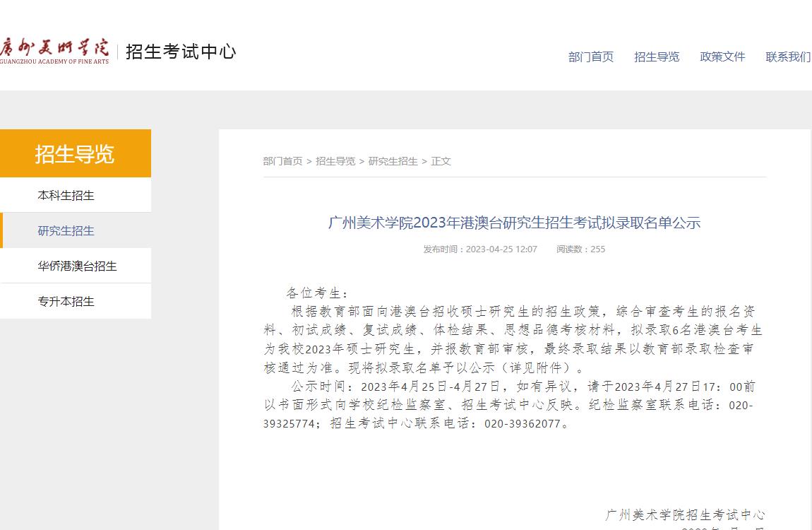Select 专升本招生 in the sidebar
The width and height of the screenshot is (812, 530).
click(x=76, y=301)
